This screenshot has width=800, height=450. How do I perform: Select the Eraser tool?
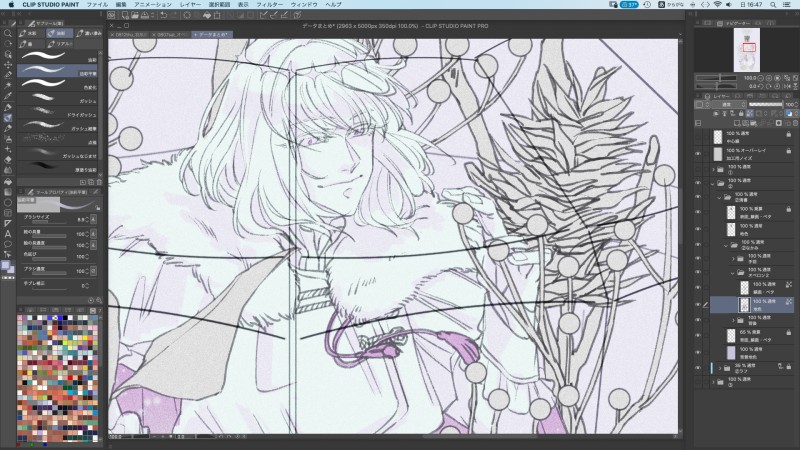[x=8, y=160]
